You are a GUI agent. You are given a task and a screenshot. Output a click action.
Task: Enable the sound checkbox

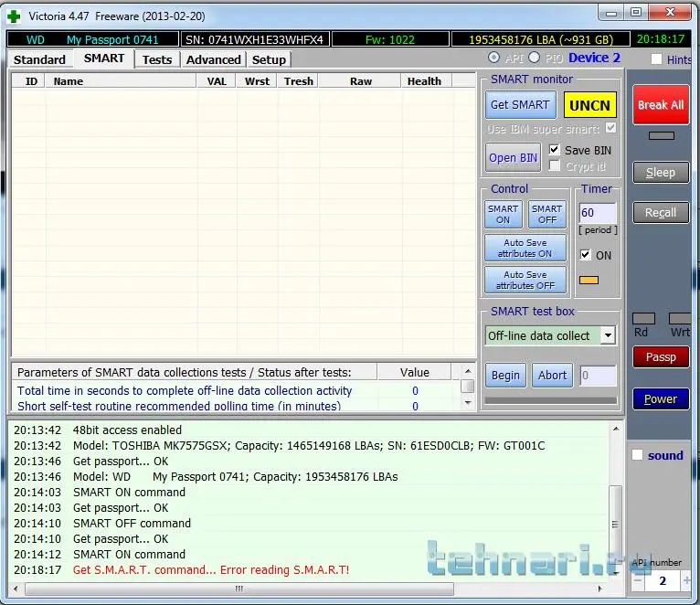tap(638, 455)
